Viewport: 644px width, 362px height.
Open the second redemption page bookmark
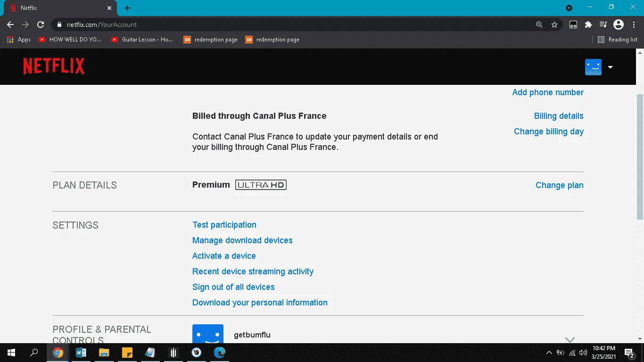(x=272, y=40)
